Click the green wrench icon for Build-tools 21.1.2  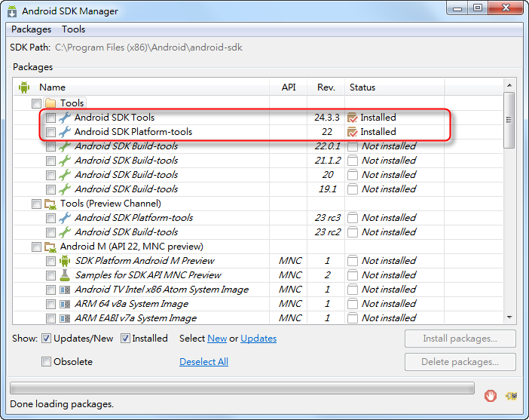point(65,161)
